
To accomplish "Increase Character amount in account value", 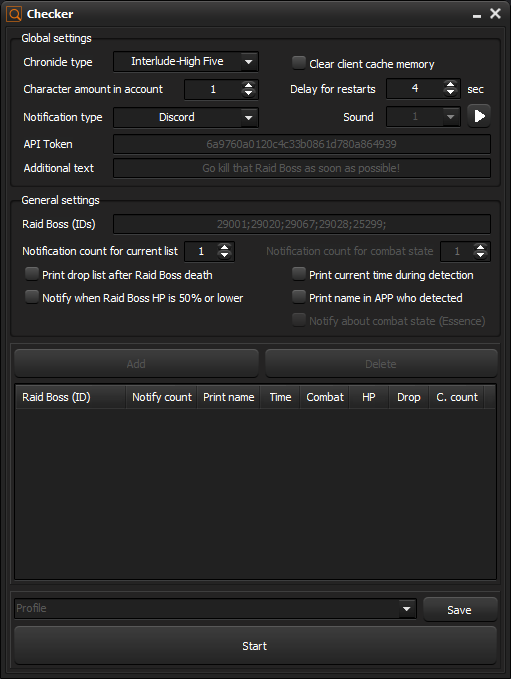I will pos(249,85).
